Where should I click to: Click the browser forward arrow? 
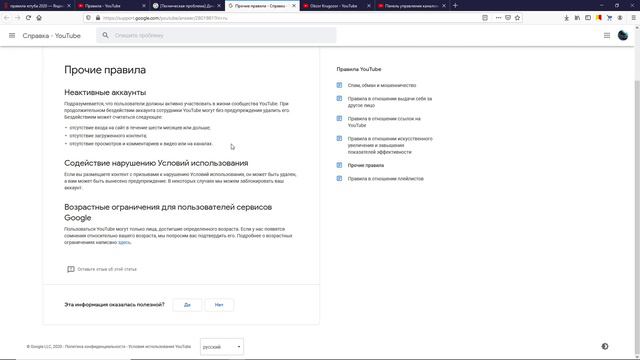(17, 18)
